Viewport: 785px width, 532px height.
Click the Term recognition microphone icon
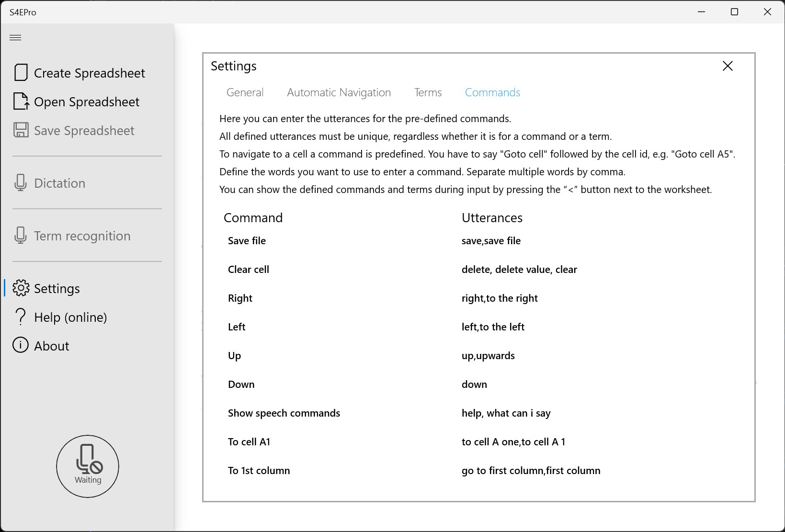coord(21,236)
